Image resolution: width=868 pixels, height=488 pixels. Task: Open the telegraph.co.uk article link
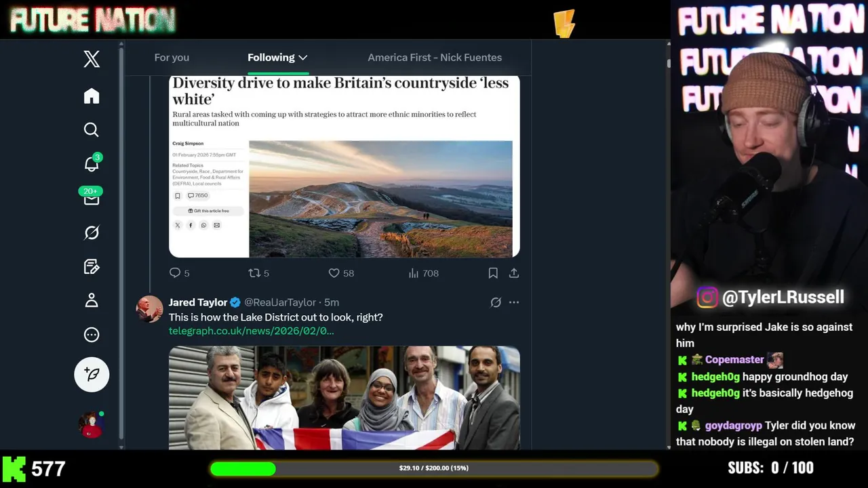click(x=252, y=331)
